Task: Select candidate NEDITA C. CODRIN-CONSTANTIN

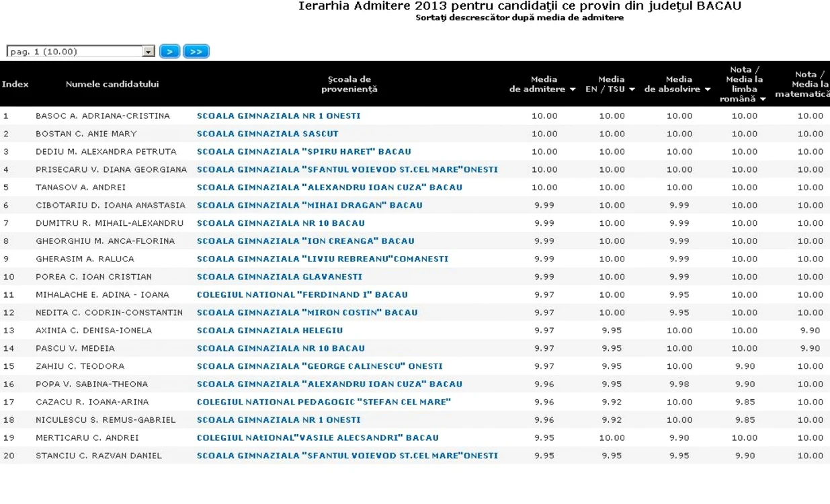Action: pyautogui.click(x=110, y=312)
